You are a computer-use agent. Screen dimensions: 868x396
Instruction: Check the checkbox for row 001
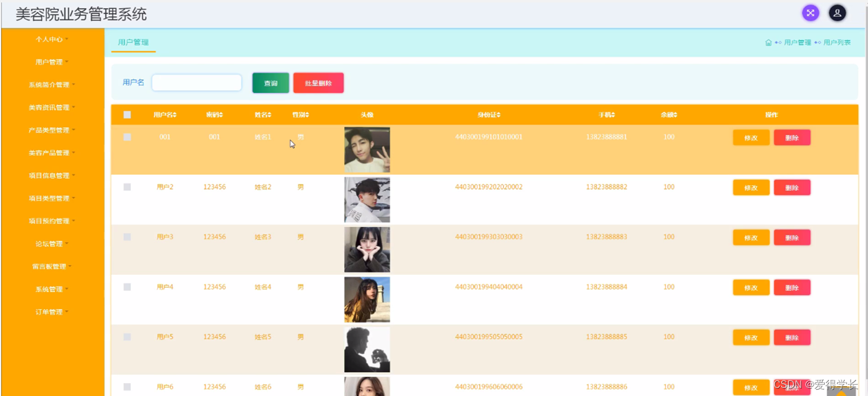pyautogui.click(x=127, y=137)
